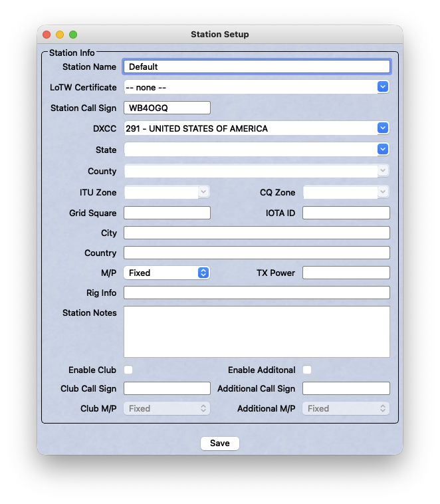
Task: Click inside the Station Notes text area
Action: coord(257,332)
